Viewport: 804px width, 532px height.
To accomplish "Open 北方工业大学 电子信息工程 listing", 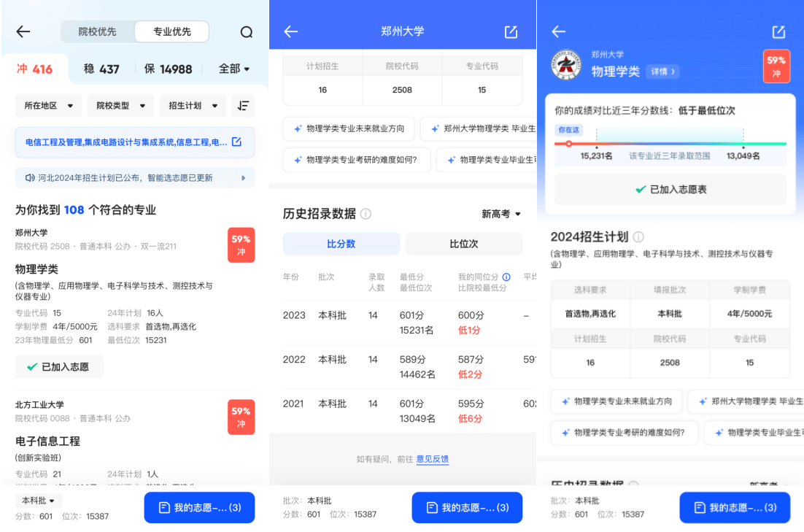I will pyautogui.click(x=47, y=441).
